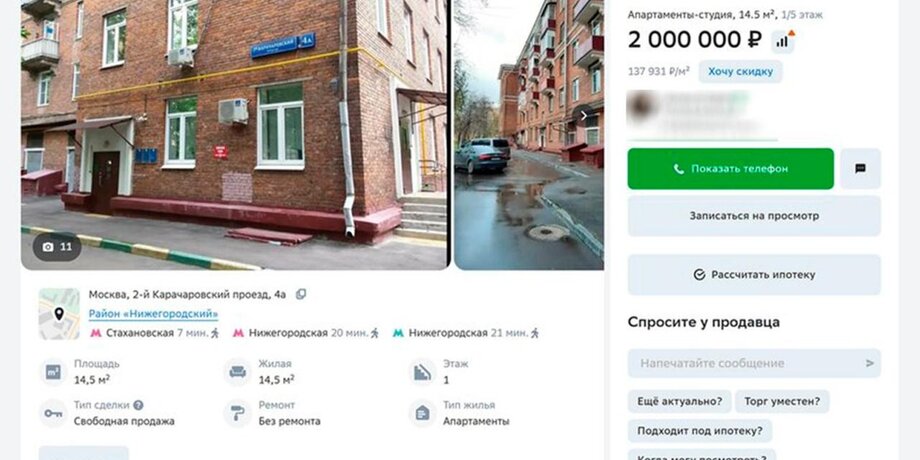This screenshot has width=920, height=460.
Task: Open the map location thumbnail
Action: (59, 314)
